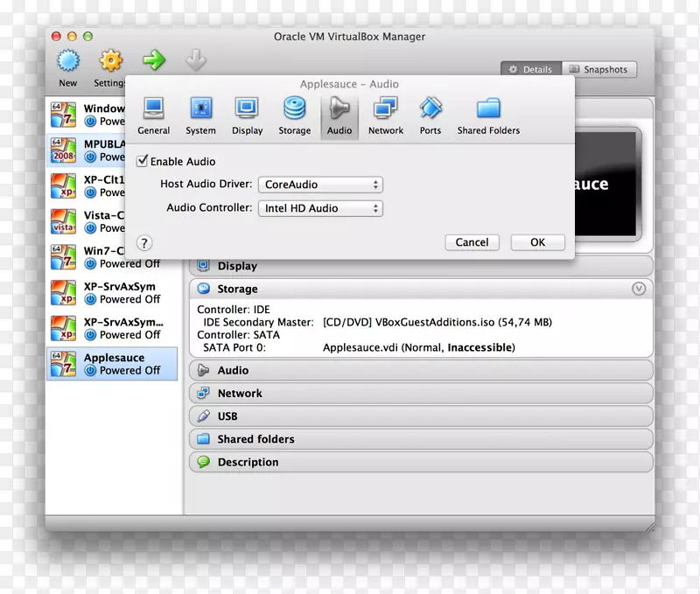Select the Audio settings pane icon
This screenshot has height=594, width=700.
click(339, 108)
